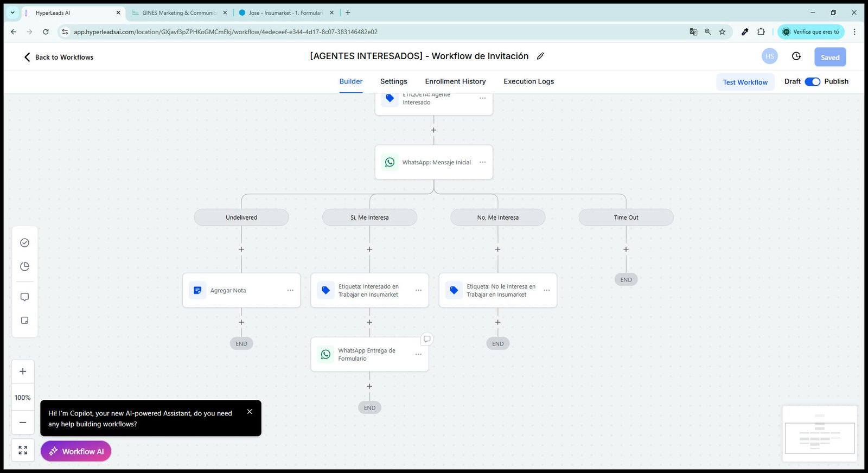Zoom out with the minus button

(x=23, y=422)
